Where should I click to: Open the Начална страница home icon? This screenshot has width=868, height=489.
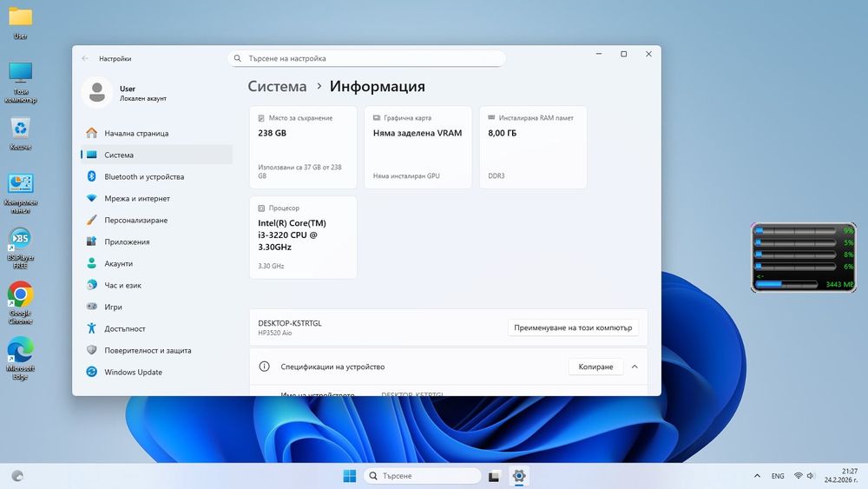[x=91, y=133]
